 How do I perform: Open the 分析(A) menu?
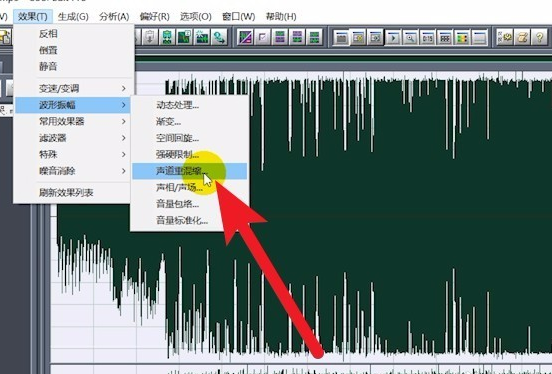[x=114, y=17]
